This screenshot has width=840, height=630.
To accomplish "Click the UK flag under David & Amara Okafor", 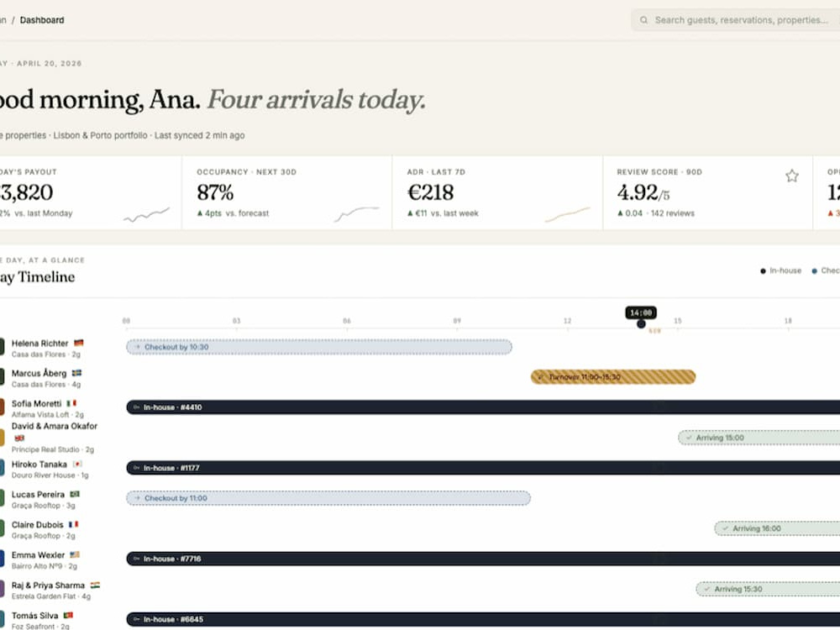I will point(19,438).
